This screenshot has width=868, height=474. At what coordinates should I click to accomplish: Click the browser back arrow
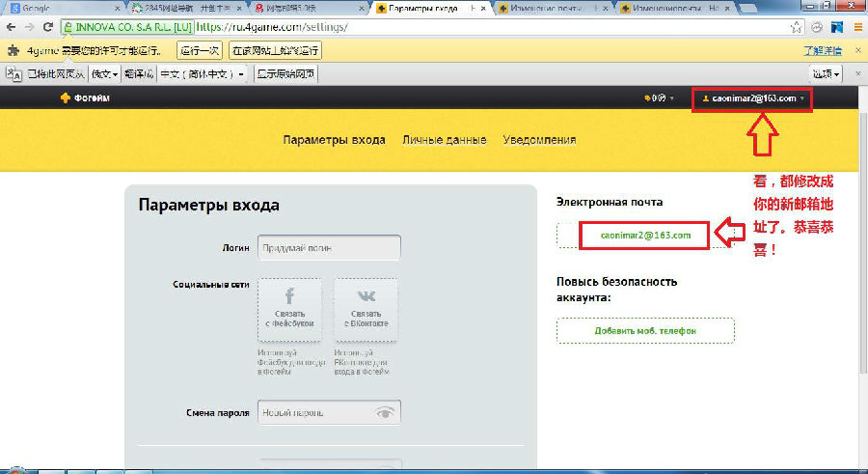pyautogui.click(x=10, y=27)
